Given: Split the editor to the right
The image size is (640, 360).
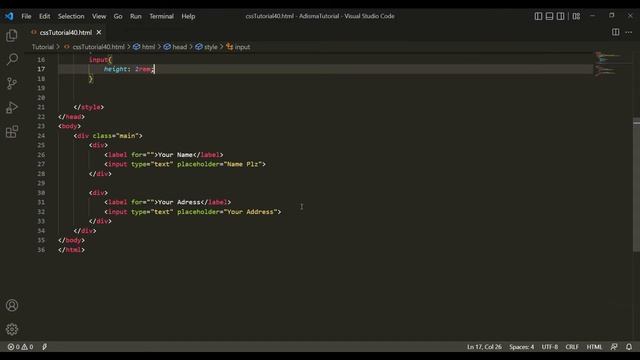Looking at the screenshot, I should click(616, 32).
